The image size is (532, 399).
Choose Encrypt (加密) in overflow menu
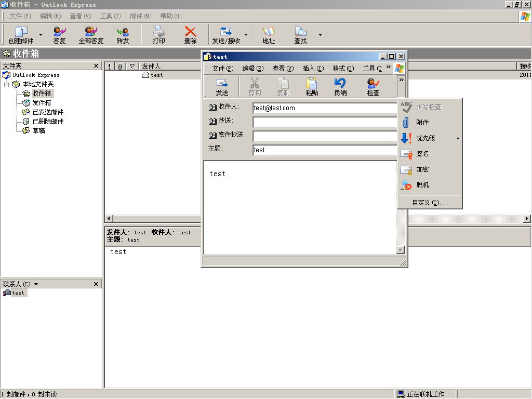pos(430,169)
